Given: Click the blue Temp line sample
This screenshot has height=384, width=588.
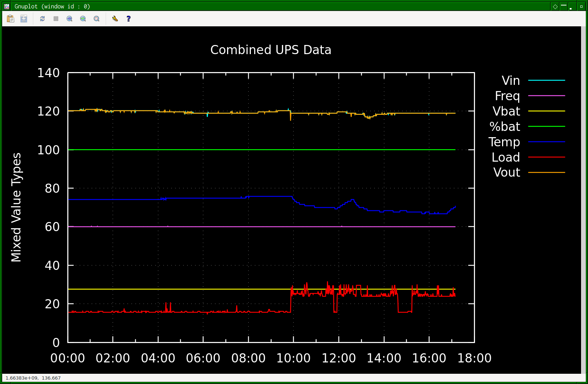Looking at the screenshot, I should coord(547,142).
